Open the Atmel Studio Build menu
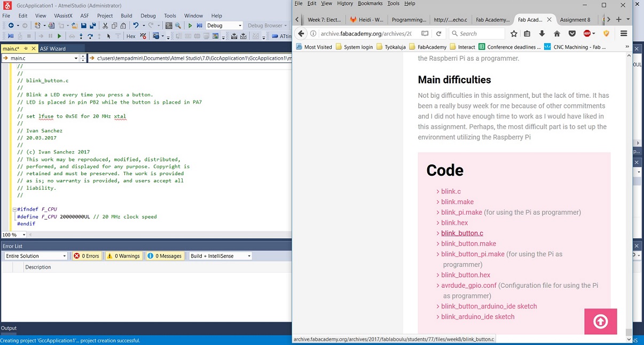 point(126,15)
